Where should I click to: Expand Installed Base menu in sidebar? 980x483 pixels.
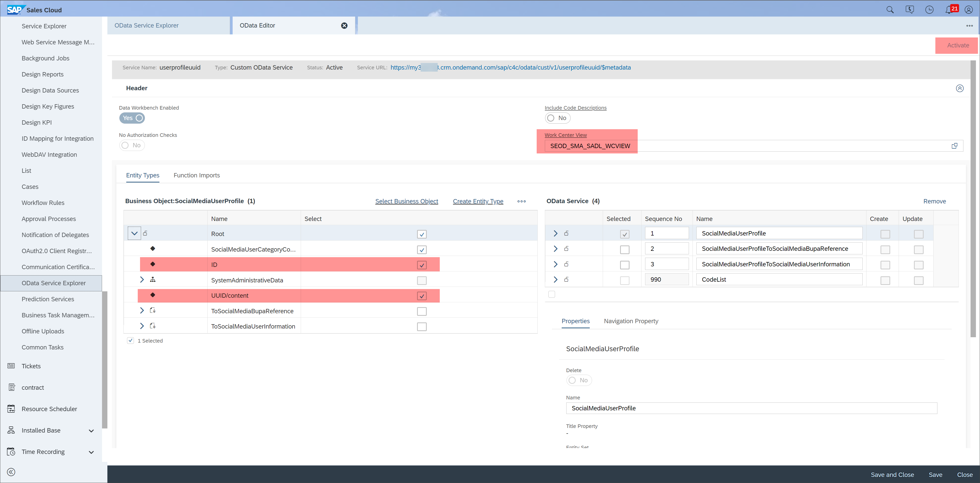tap(91, 430)
